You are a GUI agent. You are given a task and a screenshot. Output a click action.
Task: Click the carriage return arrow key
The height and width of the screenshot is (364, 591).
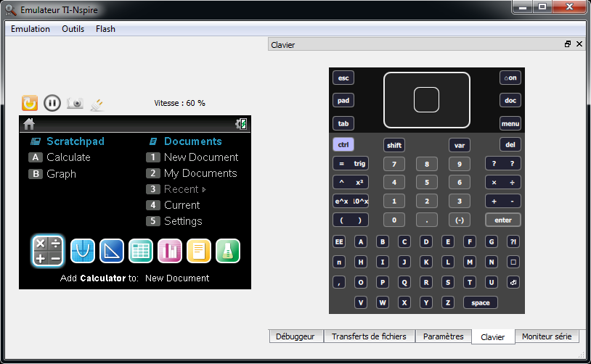(513, 282)
